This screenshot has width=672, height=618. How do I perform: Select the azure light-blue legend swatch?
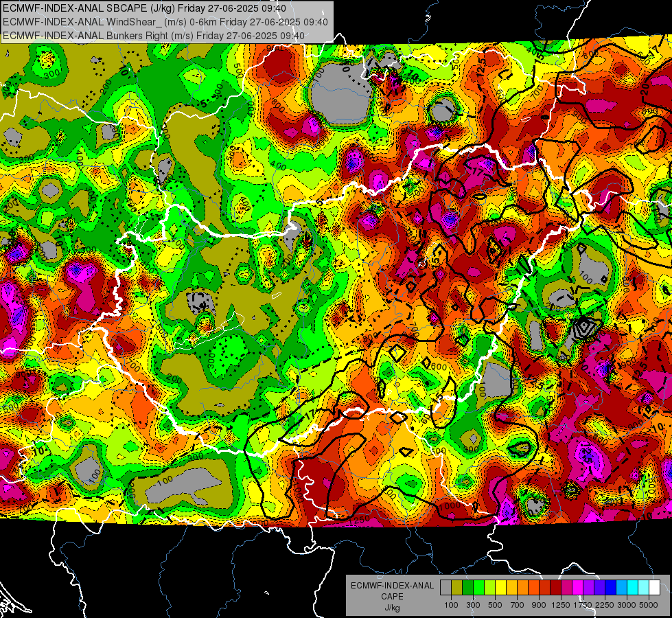point(622,587)
